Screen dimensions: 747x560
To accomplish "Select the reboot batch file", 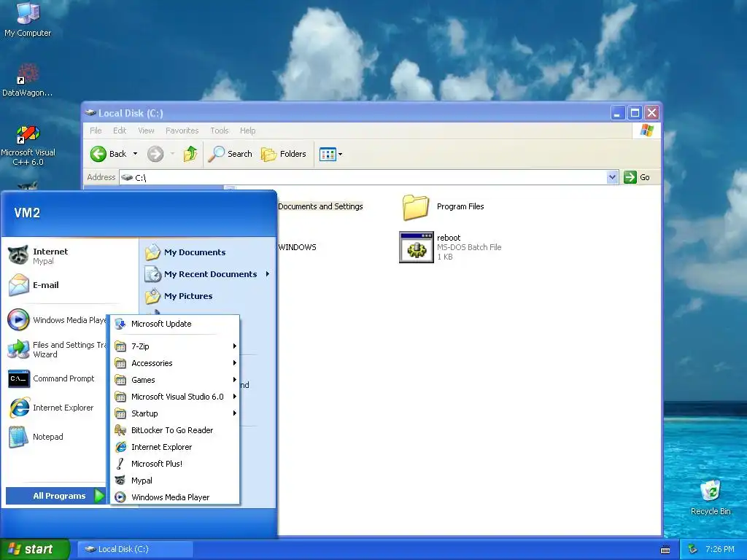I will tap(450, 247).
